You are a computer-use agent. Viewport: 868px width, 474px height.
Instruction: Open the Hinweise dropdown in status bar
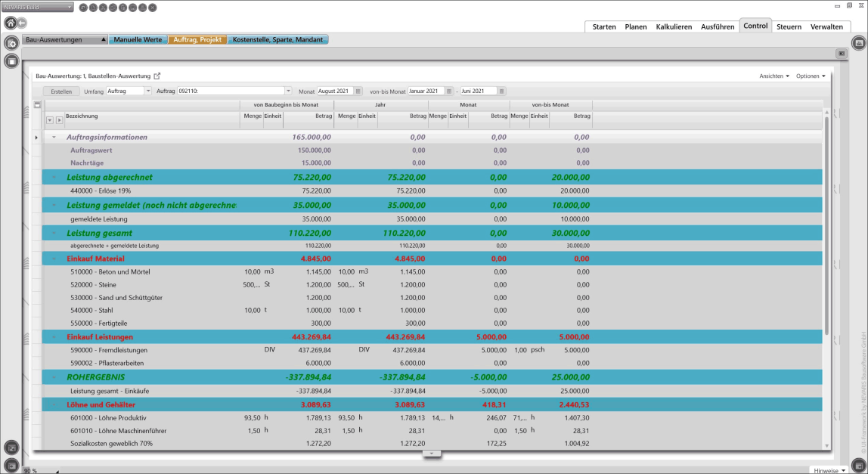click(x=829, y=470)
